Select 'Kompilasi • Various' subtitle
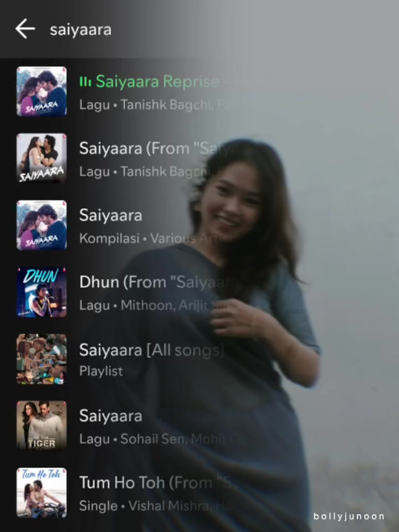Screen dimensions: 399x532 (137, 238)
